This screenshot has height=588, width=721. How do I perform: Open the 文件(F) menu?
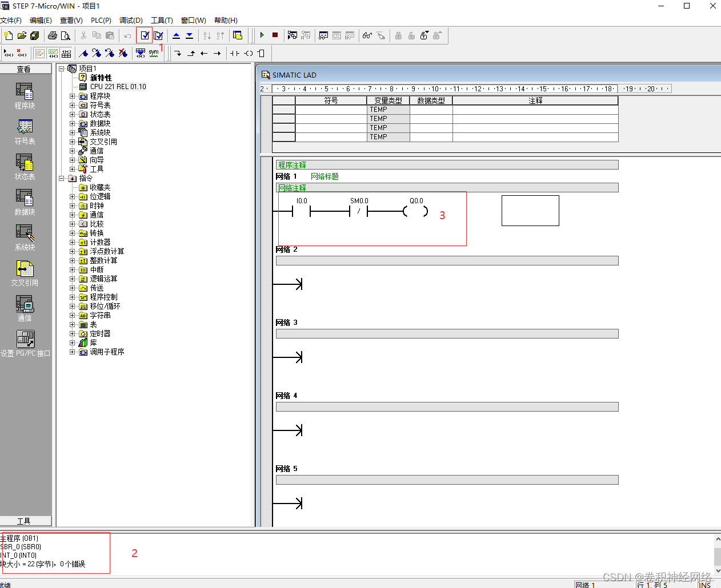pos(11,21)
